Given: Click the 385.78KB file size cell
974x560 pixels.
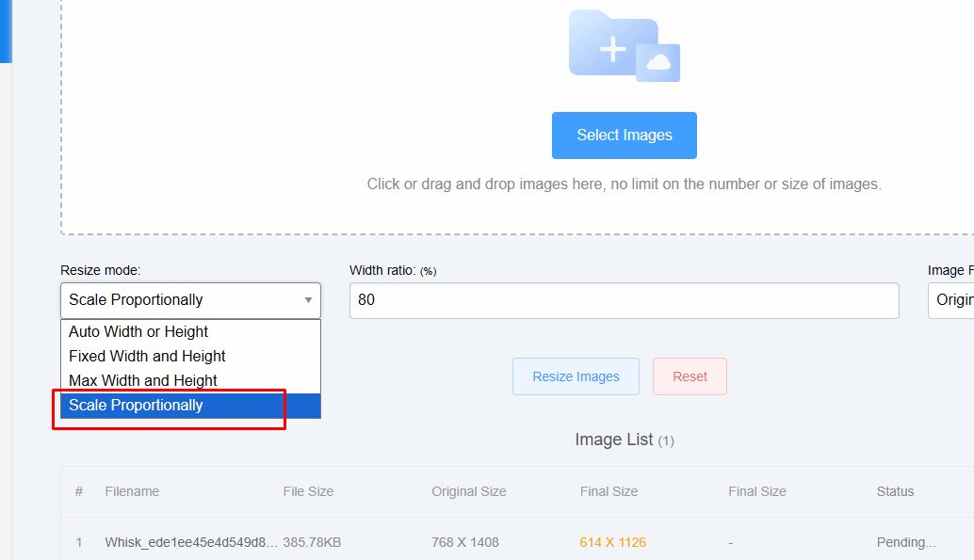Looking at the screenshot, I should tap(312, 543).
